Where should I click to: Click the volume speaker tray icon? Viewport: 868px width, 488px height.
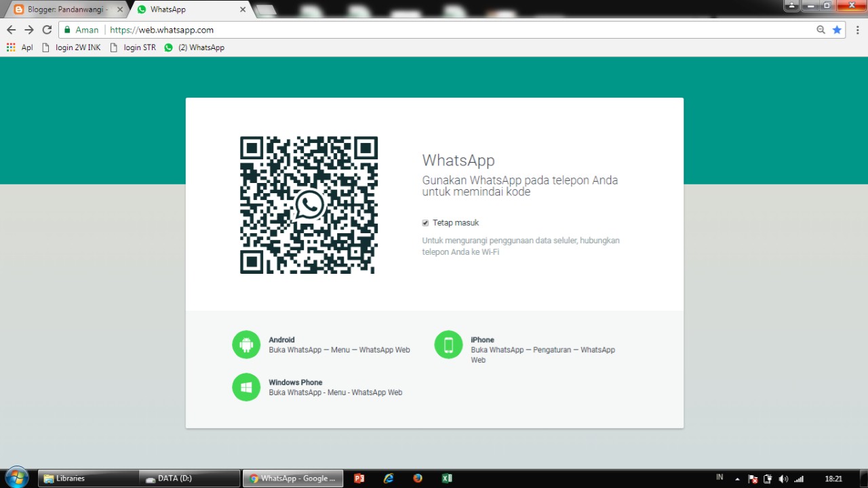click(784, 479)
